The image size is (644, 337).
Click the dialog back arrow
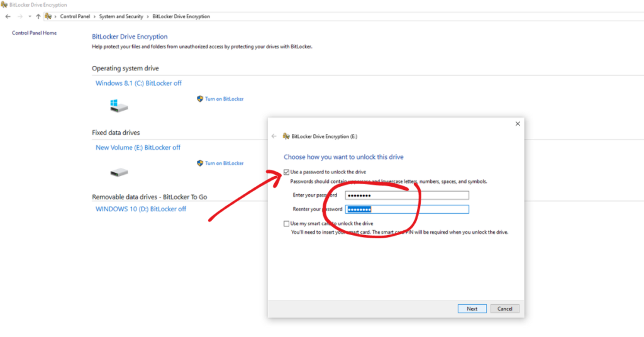274,136
